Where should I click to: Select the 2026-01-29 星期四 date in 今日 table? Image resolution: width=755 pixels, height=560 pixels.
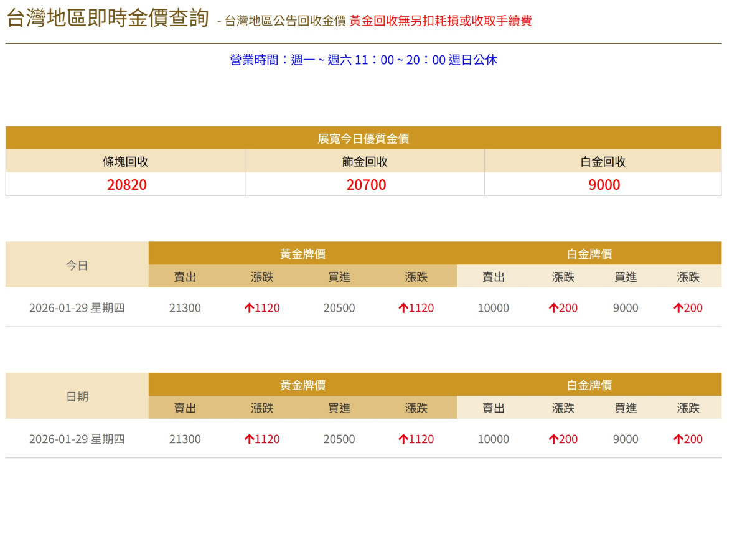point(77,308)
